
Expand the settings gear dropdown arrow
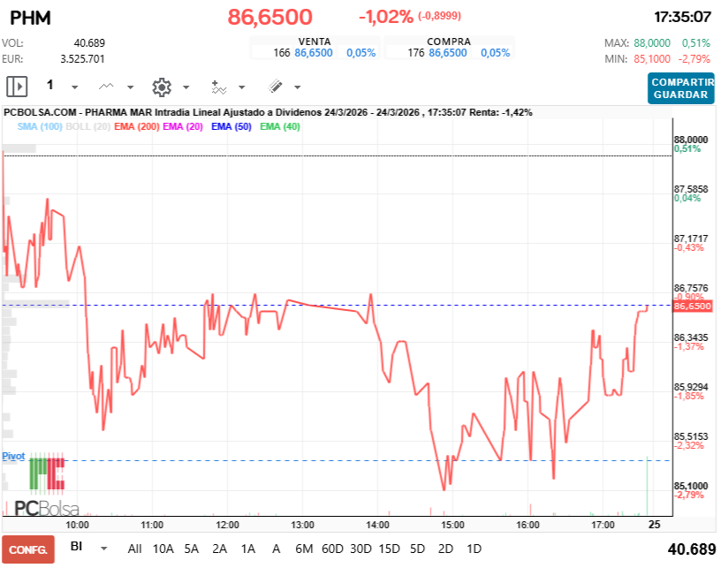(186, 87)
